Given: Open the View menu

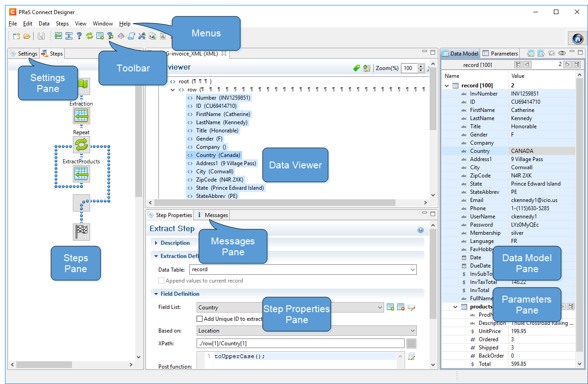Looking at the screenshot, I should click(81, 24).
